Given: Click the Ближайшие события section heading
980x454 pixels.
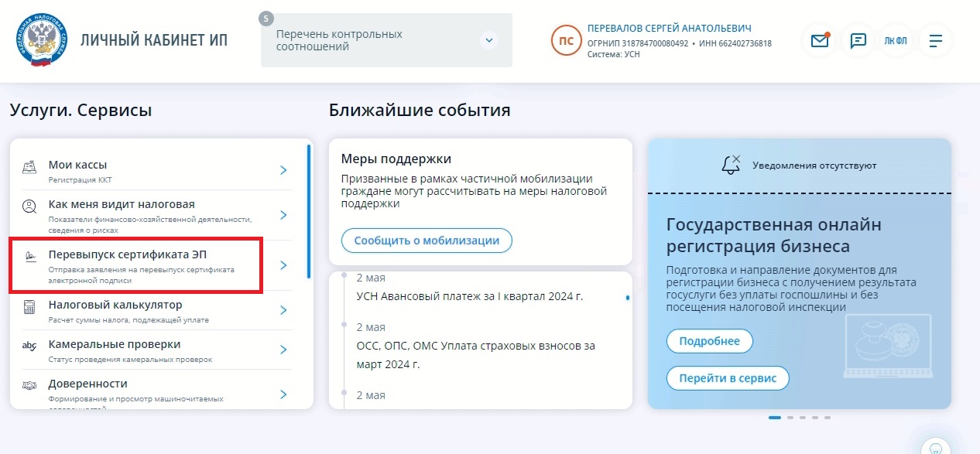Looking at the screenshot, I should [420, 110].
